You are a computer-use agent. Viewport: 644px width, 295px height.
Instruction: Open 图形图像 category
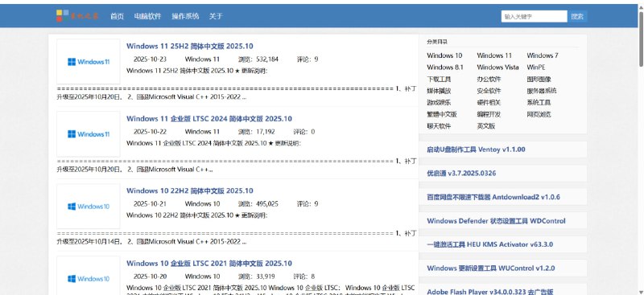(539, 80)
